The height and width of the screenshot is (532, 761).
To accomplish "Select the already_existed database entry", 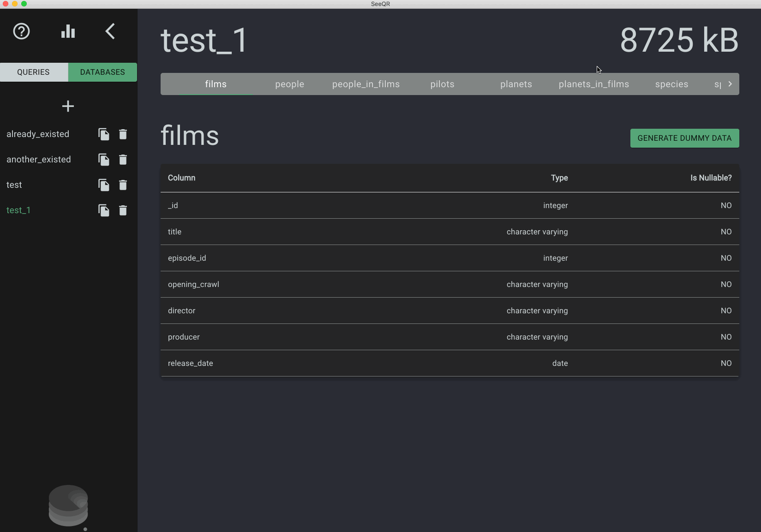I will click(38, 134).
